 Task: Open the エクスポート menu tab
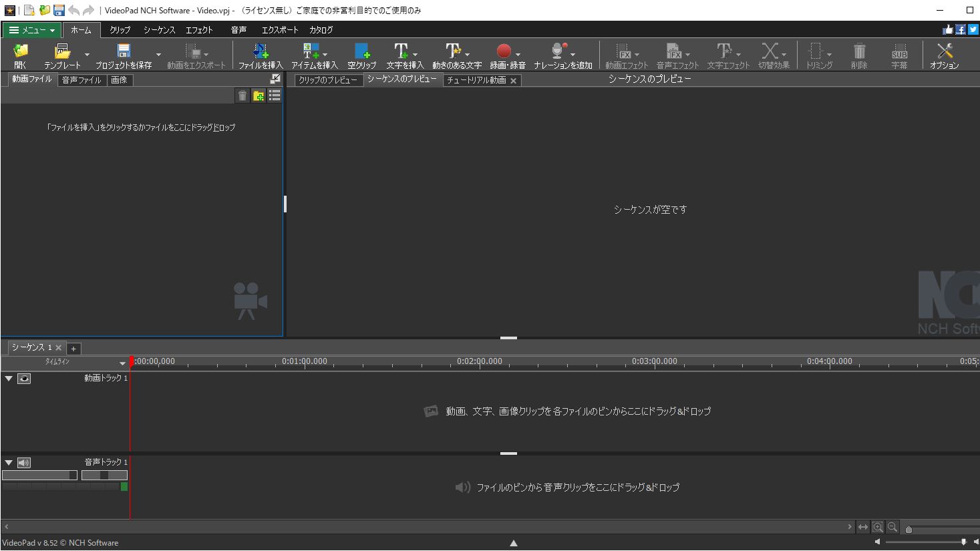coord(280,30)
